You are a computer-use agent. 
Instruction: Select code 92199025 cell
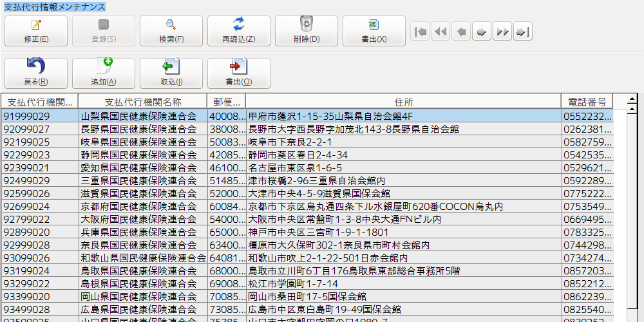click(40, 142)
